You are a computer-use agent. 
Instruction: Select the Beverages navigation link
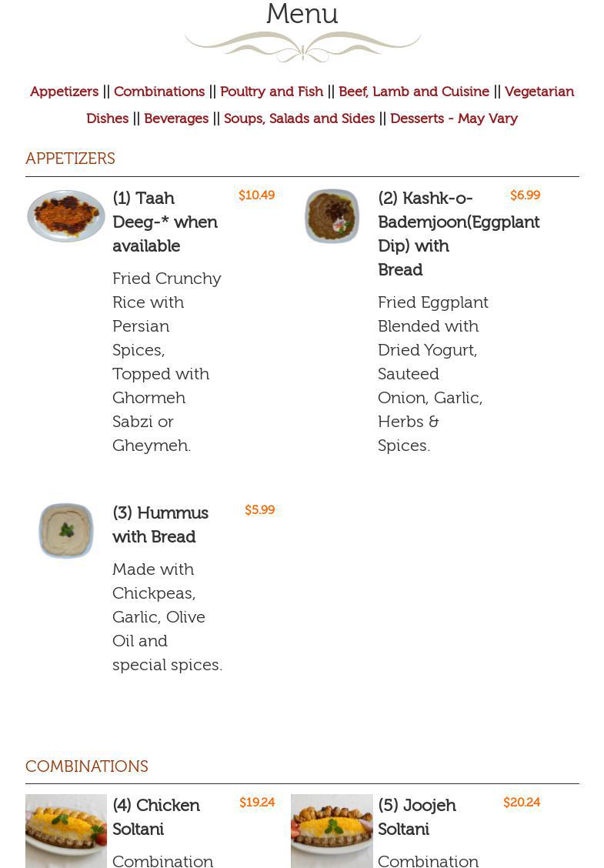pos(176,119)
